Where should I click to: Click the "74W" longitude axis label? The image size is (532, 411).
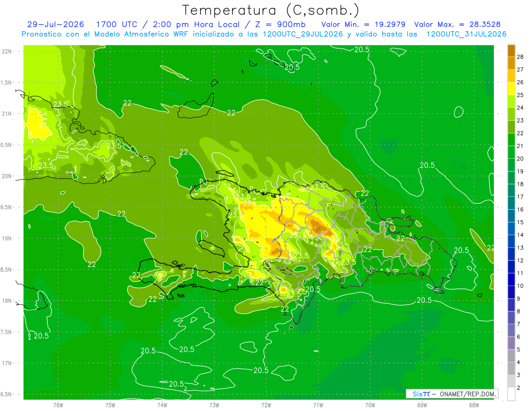[162, 405]
